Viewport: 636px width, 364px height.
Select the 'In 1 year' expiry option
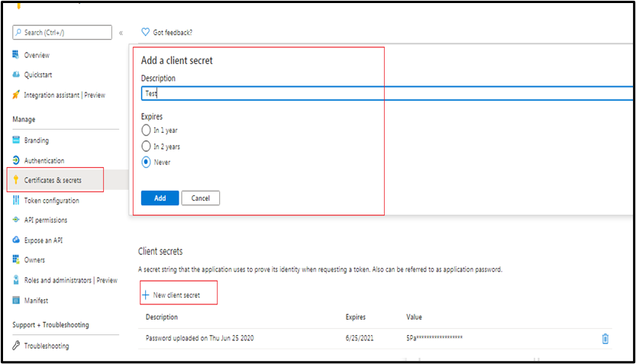147,130
